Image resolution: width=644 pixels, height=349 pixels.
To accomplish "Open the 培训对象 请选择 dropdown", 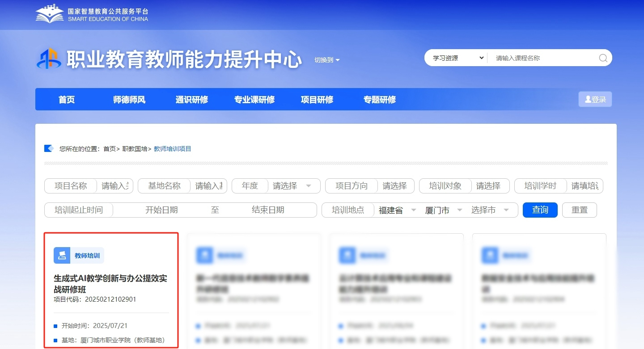I will click(x=489, y=186).
